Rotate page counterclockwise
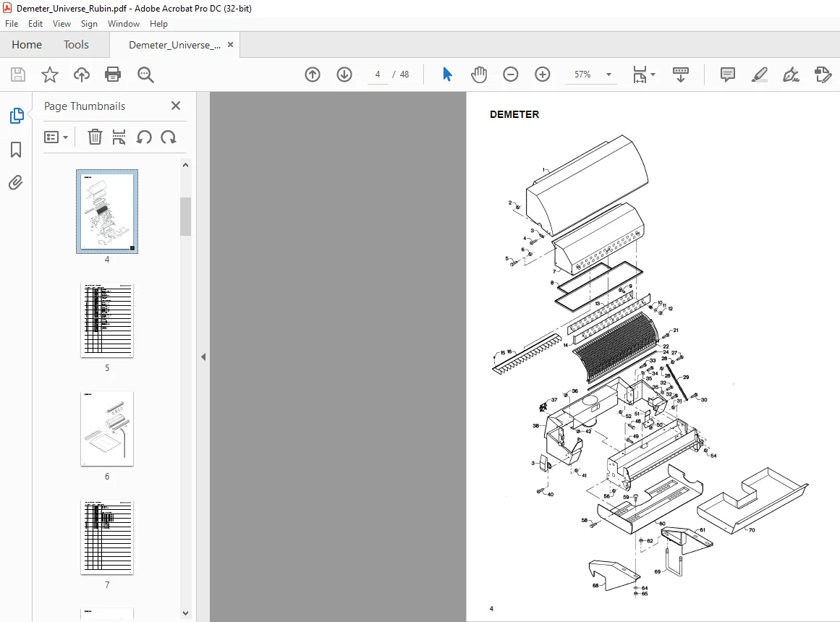This screenshot has width=840, height=622. point(143,137)
